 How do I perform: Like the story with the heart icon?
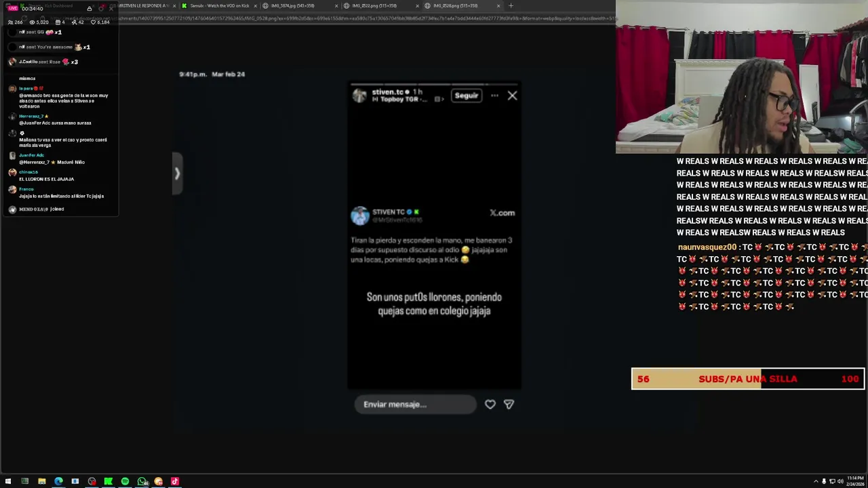coord(490,404)
